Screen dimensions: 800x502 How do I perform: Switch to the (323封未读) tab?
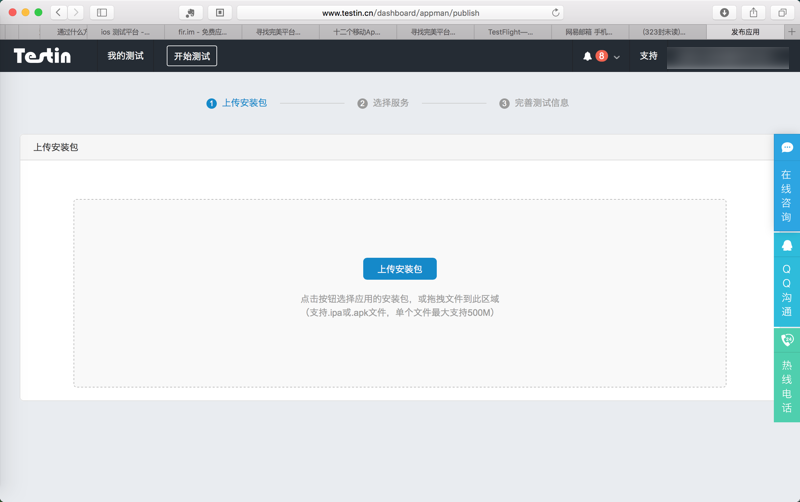pos(667,32)
